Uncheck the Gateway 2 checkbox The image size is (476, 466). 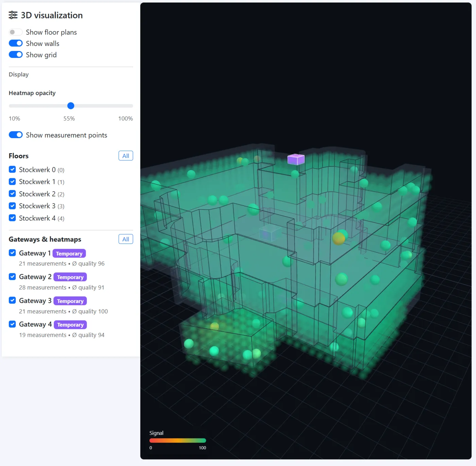12,277
